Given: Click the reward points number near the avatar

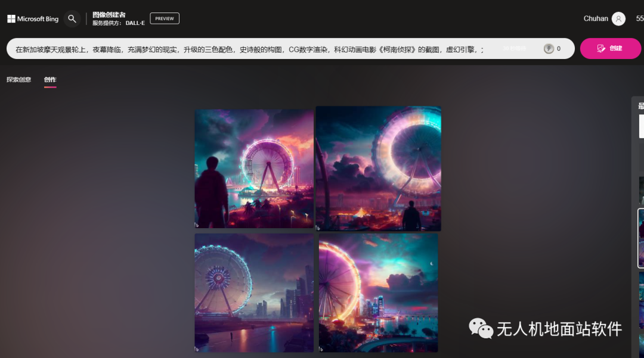Looking at the screenshot, I should (639, 19).
